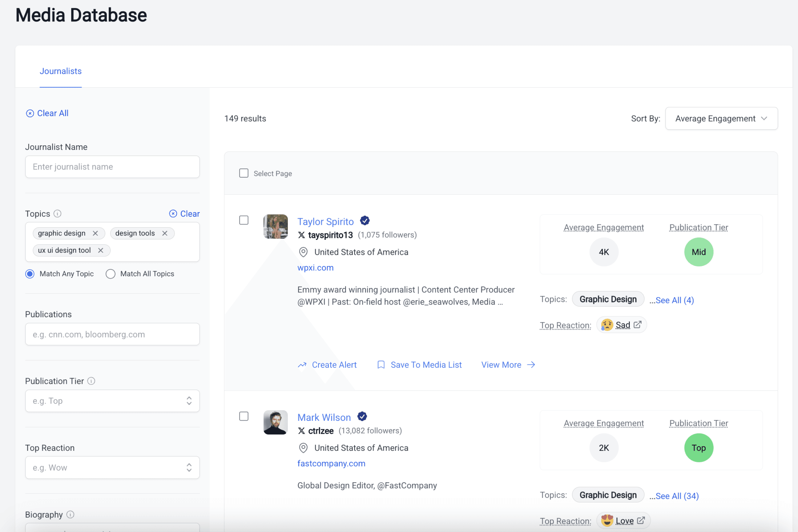Focus the Journalist Name input field
798x532 pixels.
[112, 167]
